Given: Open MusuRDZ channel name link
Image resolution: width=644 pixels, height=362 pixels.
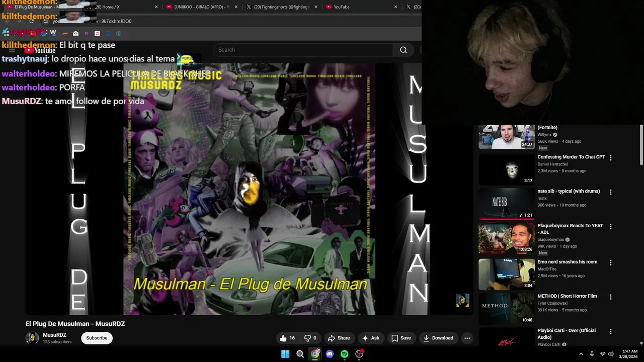Looking at the screenshot, I should (54, 335).
